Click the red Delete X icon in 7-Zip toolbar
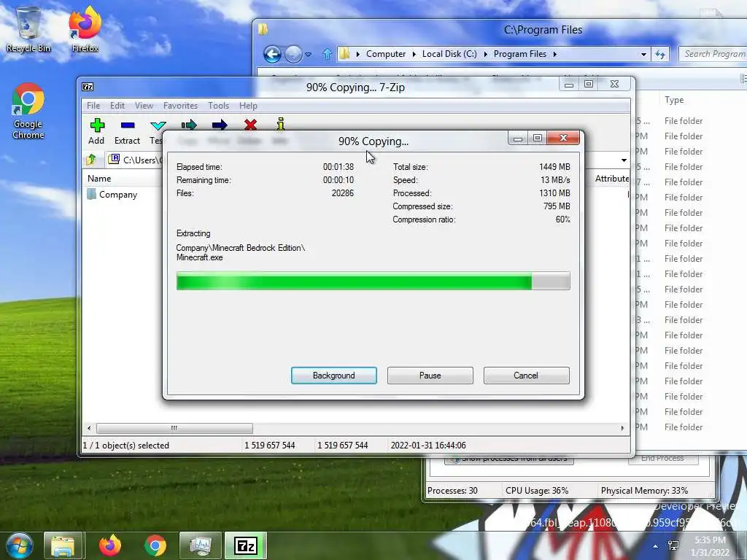Screen dimensions: 747x560 [x=251, y=125]
